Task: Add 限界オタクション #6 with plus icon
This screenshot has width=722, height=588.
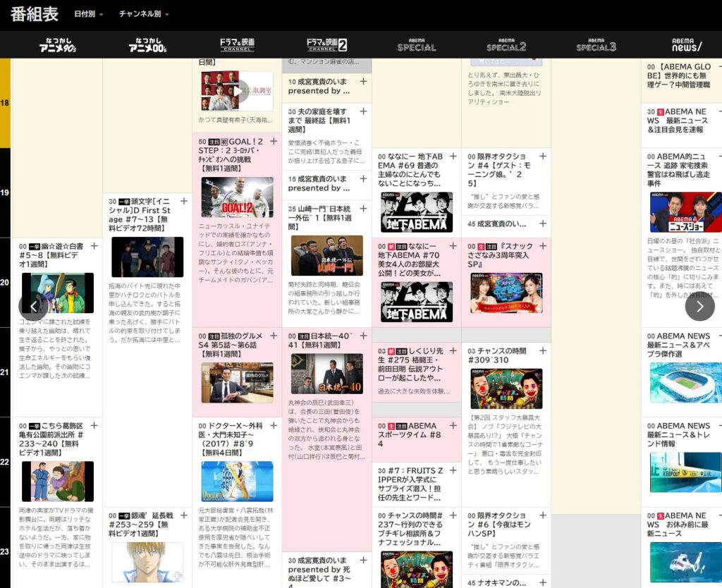Action: [543, 515]
